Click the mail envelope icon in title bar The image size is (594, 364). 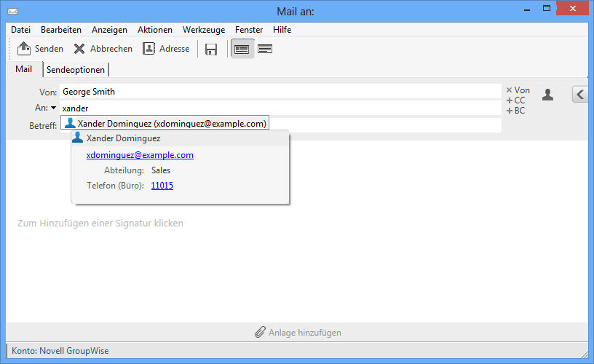coord(12,12)
